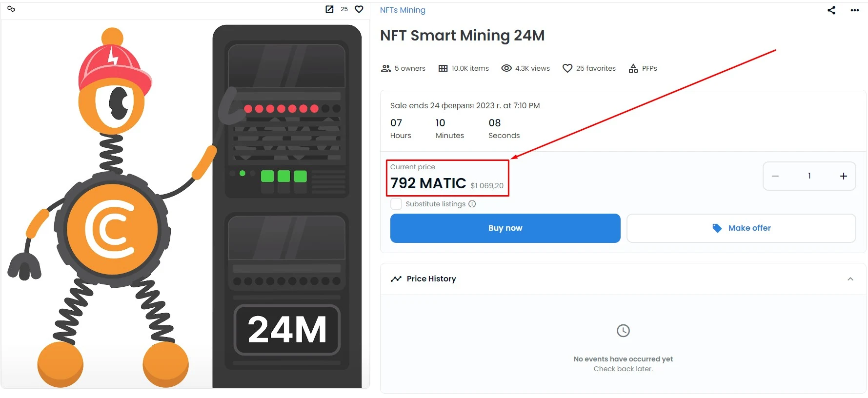Click the items grid icon
Viewport: 868px width, 398px height.
coord(443,68)
